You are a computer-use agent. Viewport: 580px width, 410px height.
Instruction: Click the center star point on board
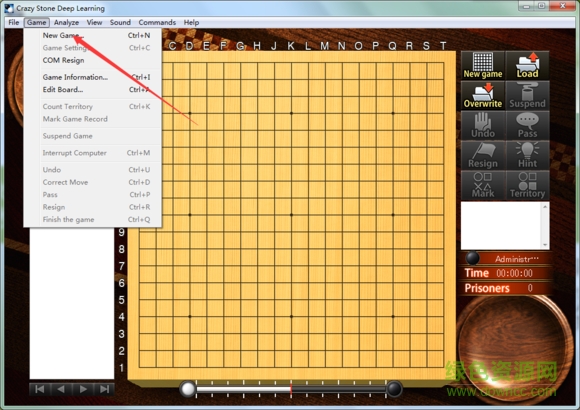[291, 215]
